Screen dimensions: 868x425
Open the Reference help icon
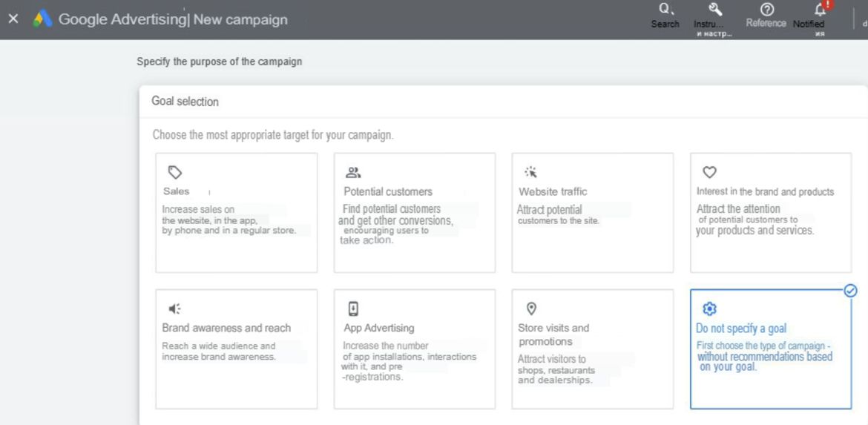click(766, 16)
